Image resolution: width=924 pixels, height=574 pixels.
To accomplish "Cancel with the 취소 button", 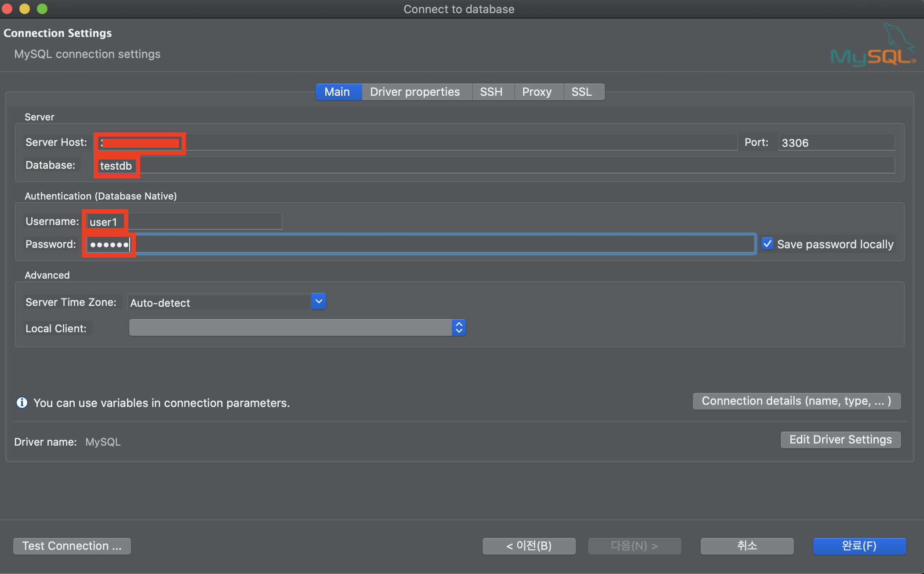I will [747, 546].
